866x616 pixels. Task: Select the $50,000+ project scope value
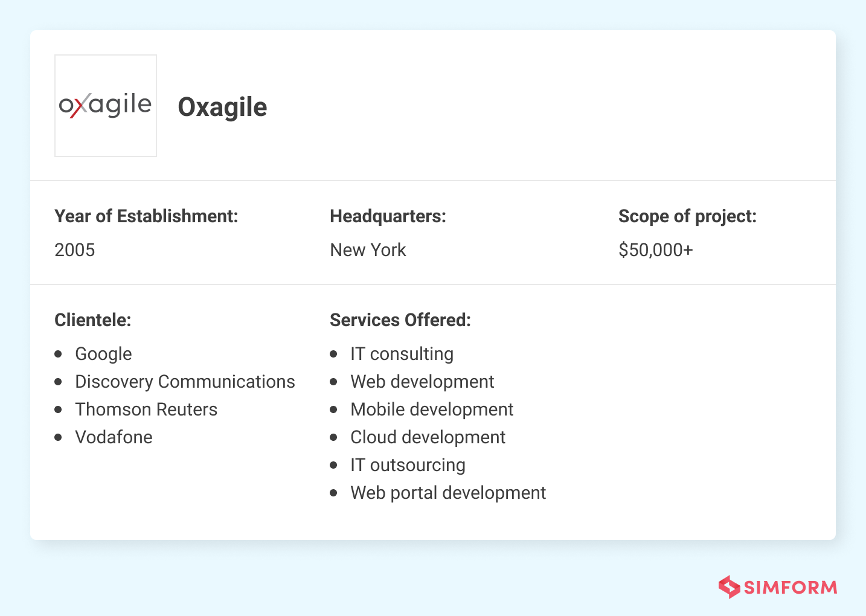pyautogui.click(x=656, y=250)
